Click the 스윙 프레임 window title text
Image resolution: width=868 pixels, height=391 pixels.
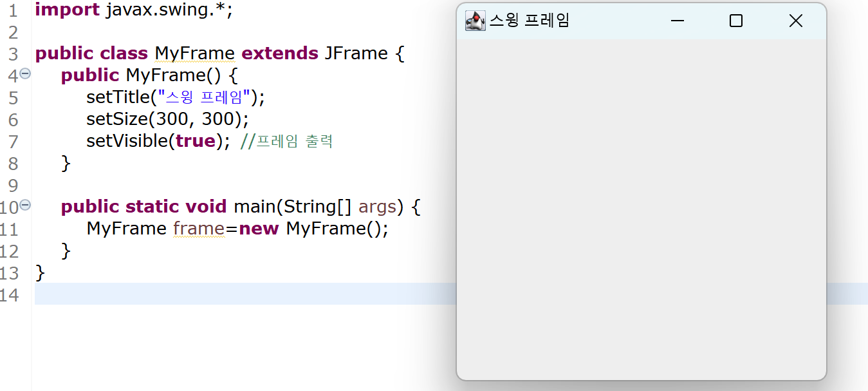[530, 21]
